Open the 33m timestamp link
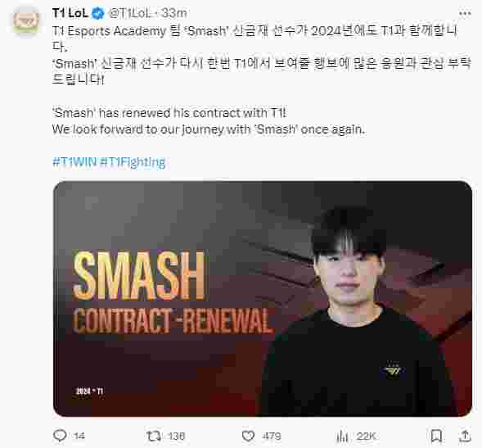Image resolution: width=482 pixels, height=448 pixels. click(174, 13)
